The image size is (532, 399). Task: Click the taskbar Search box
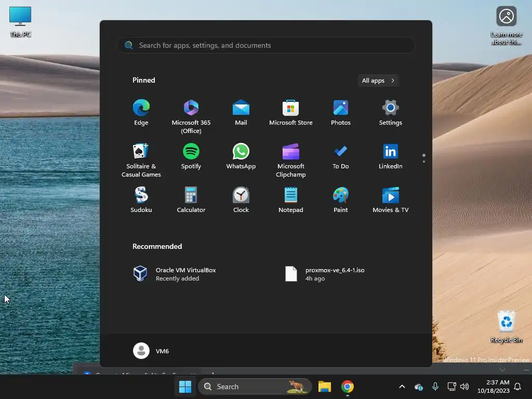click(255, 387)
